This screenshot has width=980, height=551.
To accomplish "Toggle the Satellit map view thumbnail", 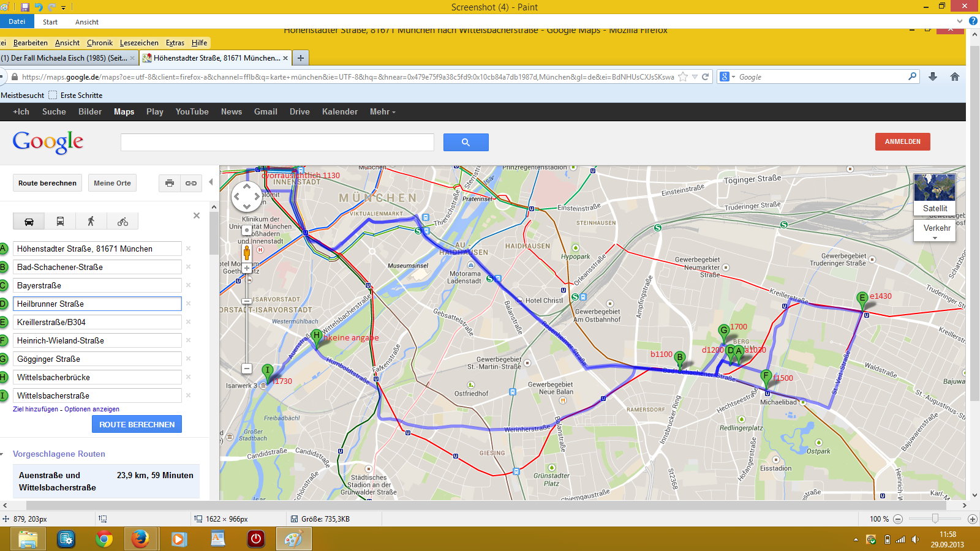I will tap(934, 193).
